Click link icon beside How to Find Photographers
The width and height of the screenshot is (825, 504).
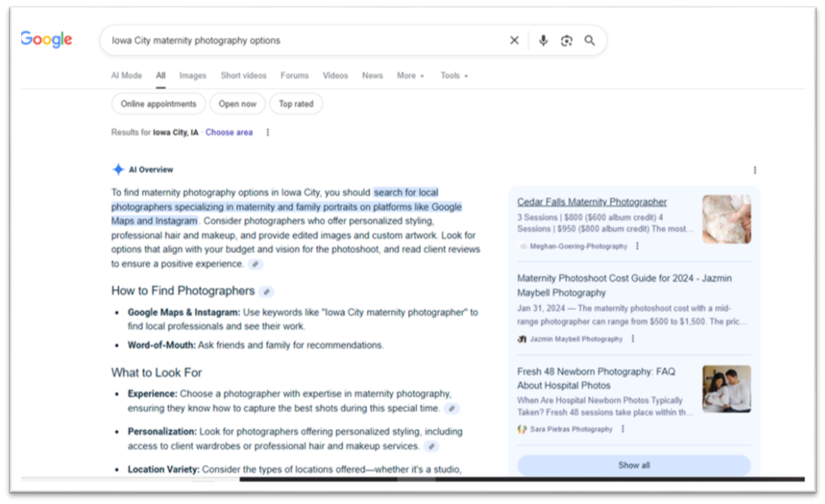tap(267, 291)
